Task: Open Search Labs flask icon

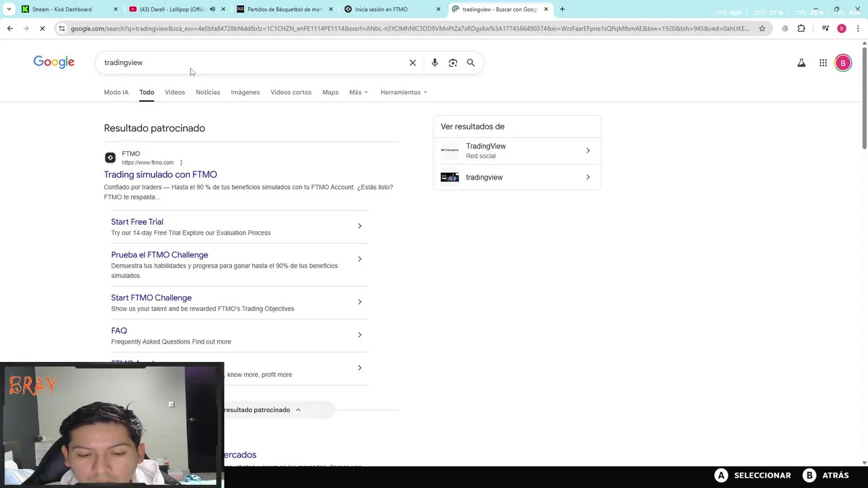Action: (802, 62)
